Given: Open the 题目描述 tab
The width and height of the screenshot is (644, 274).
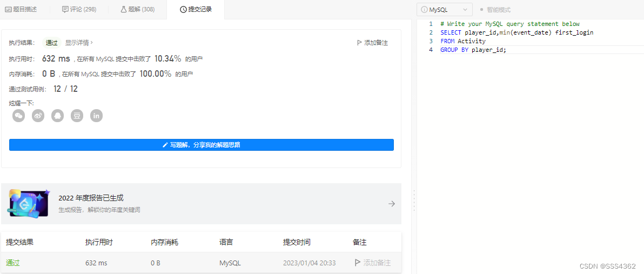Looking at the screenshot, I should tap(21, 9).
